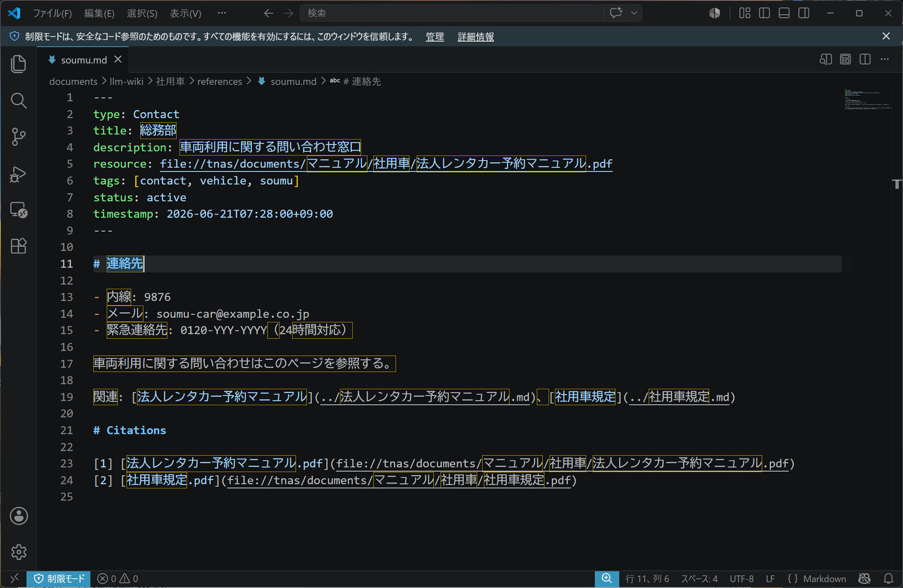Screen dimensions: 903x588
Task: Open the notifications bell
Action: [888, 579]
